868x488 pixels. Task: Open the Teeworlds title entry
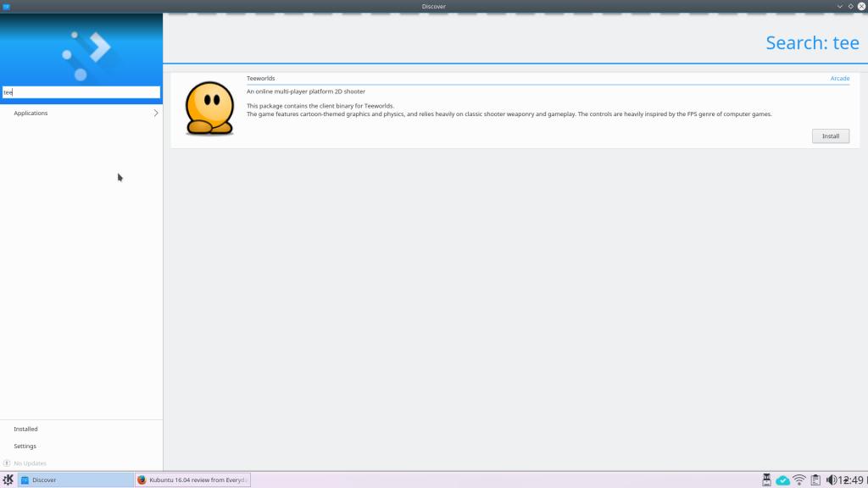[x=261, y=78]
